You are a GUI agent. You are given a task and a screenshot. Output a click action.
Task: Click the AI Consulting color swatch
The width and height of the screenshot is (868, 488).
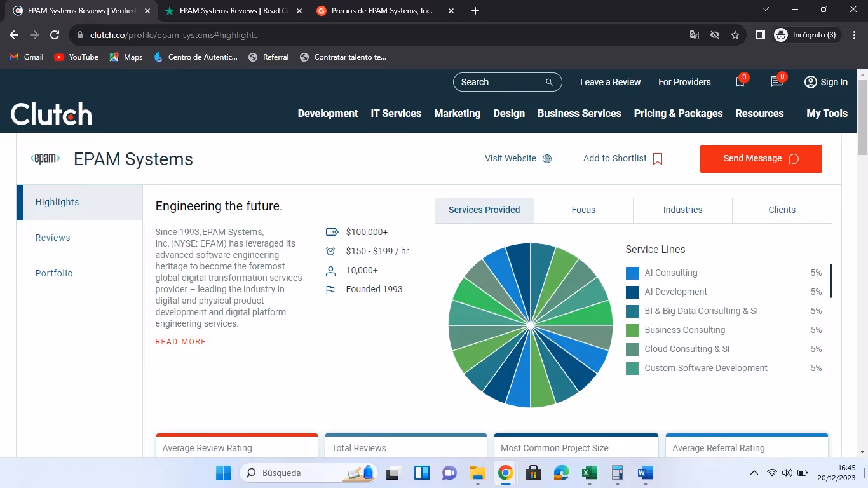[x=632, y=273]
